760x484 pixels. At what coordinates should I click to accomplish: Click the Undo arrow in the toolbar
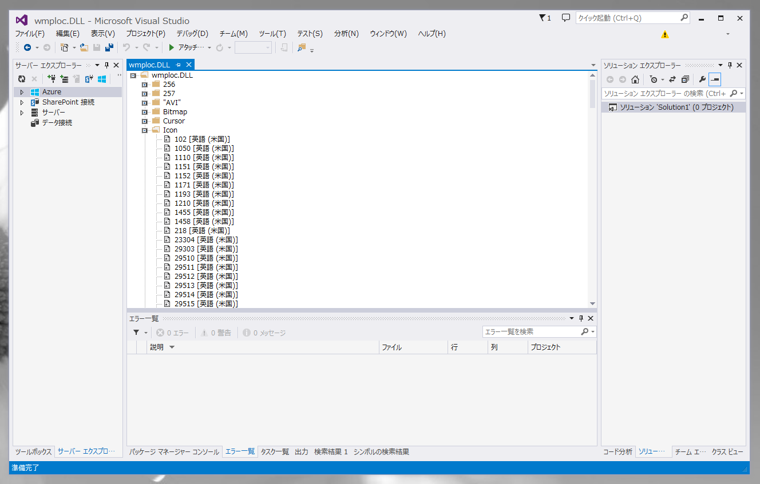click(x=127, y=47)
